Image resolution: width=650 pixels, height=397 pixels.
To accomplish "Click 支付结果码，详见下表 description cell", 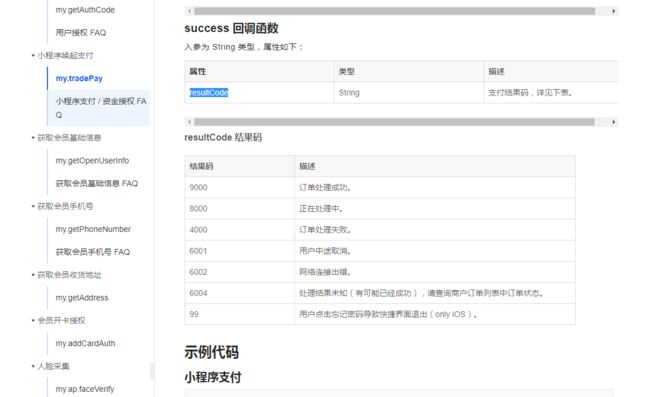I will click(x=551, y=92).
